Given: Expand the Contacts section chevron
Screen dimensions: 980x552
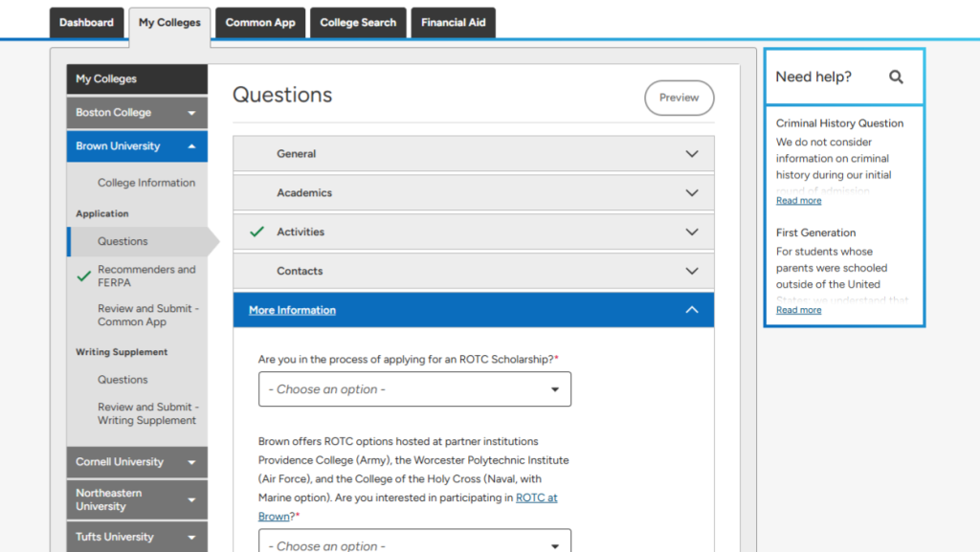Looking at the screenshot, I should [692, 272].
